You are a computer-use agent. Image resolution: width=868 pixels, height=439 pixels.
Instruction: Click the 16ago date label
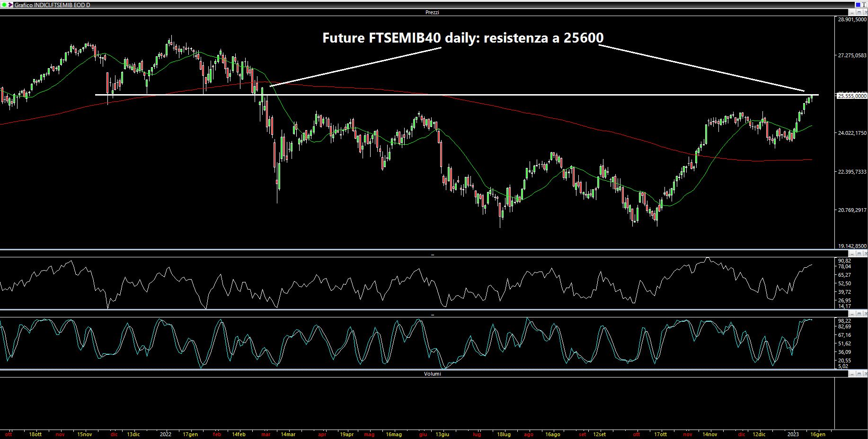point(553,434)
